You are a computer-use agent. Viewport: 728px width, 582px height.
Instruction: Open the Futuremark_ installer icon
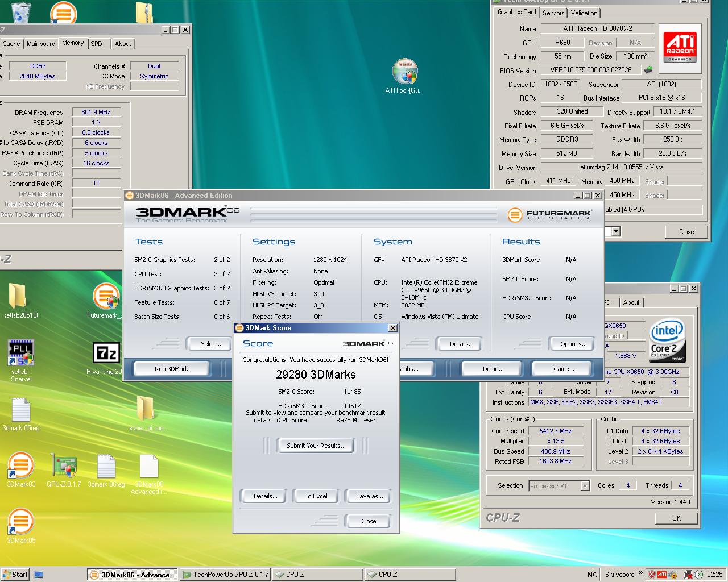(106, 297)
